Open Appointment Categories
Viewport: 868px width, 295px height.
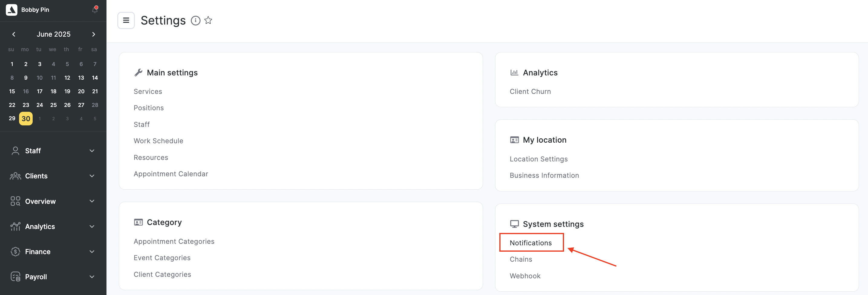point(174,241)
